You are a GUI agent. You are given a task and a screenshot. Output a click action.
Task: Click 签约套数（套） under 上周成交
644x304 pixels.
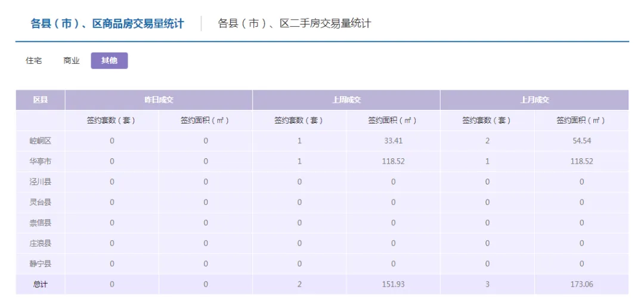click(299, 121)
